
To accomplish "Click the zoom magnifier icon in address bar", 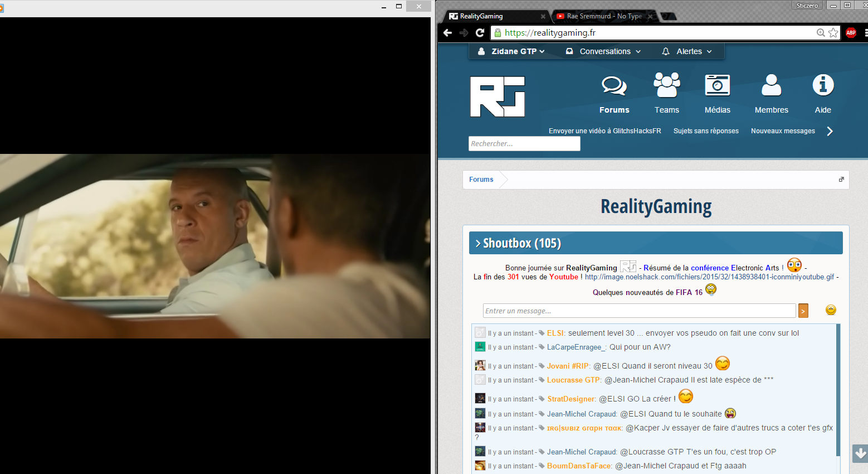I will [x=820, y=33].
